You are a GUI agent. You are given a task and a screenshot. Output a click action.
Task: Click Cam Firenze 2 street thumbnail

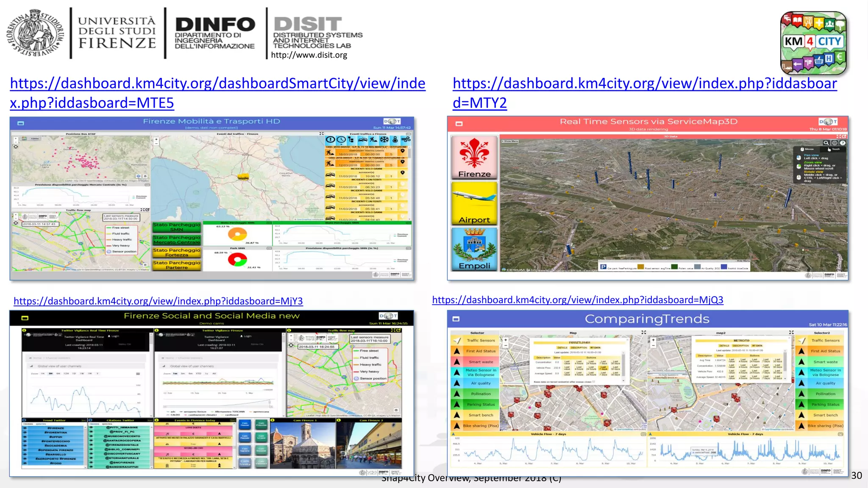click(370, 445)
